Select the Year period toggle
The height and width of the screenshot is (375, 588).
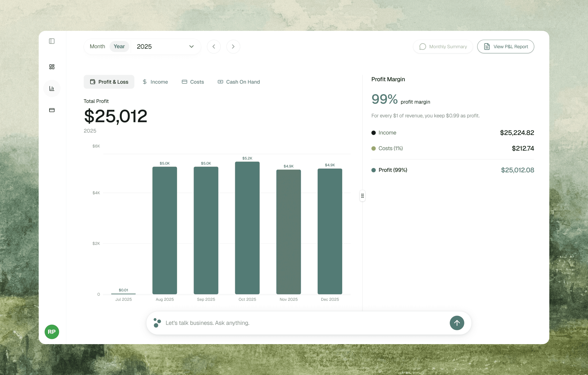click(119, 46)
